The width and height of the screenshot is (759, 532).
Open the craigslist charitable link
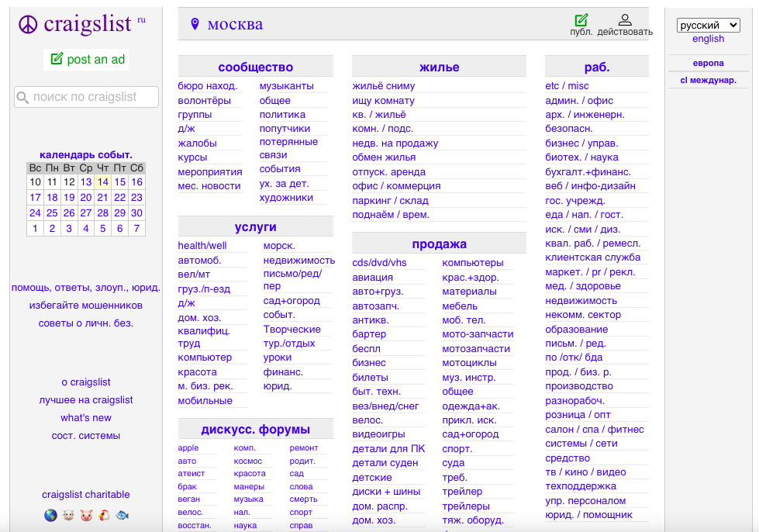86,495
